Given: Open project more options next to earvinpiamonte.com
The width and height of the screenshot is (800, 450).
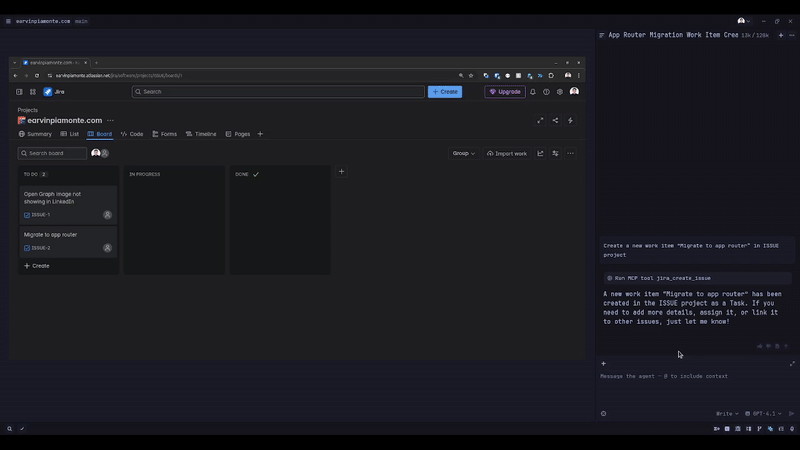Looking at the screenshot, I should [x=110, y=120].
